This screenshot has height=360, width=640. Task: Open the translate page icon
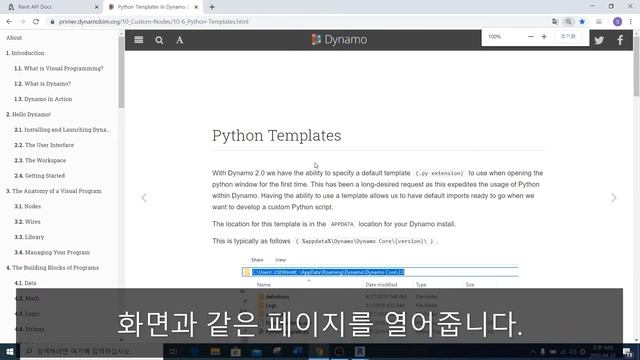coord(555,22)
